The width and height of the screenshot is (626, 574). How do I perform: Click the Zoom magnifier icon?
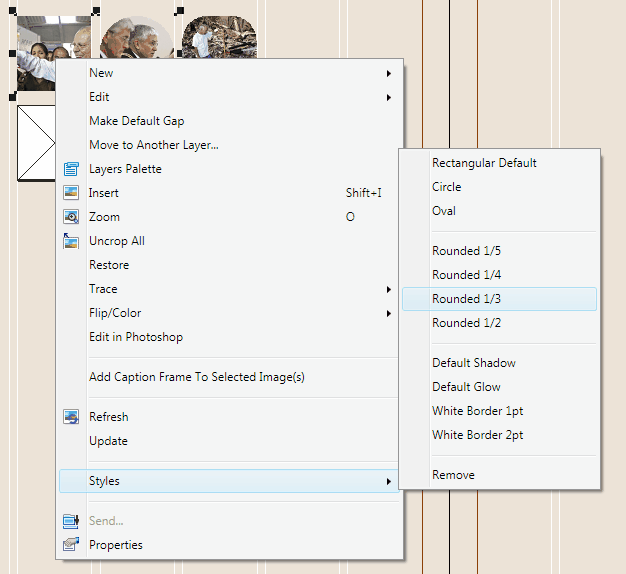[x=71, y=217]
